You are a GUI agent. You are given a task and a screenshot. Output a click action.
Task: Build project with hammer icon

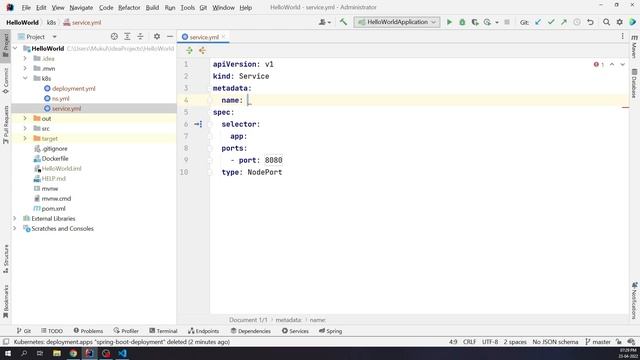pos(343,22)
